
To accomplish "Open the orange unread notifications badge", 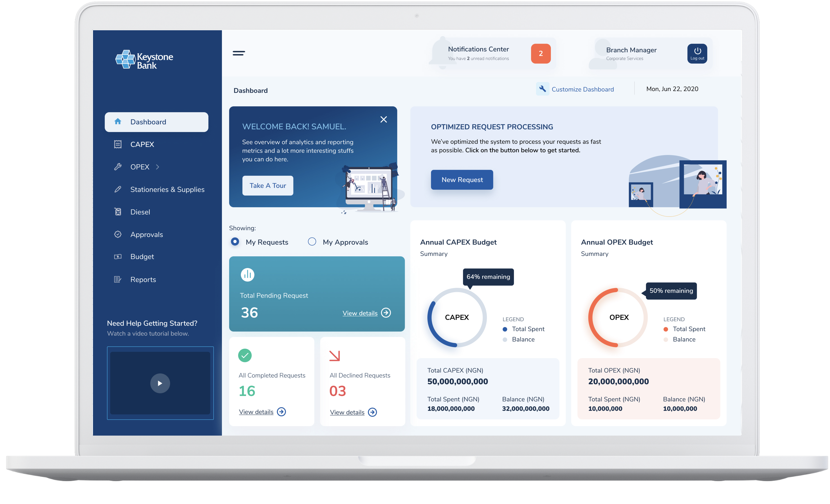I will click(x=541, y=53).
